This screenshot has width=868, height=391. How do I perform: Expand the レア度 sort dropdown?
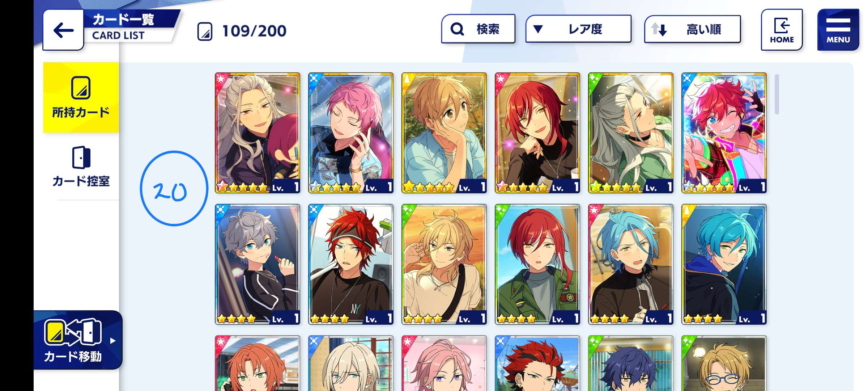pos(578,29)
